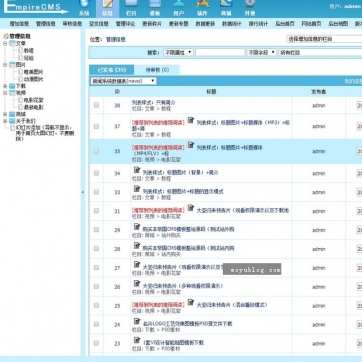
Task: Expand the 下载 tree node
Action: coord(5,86)
